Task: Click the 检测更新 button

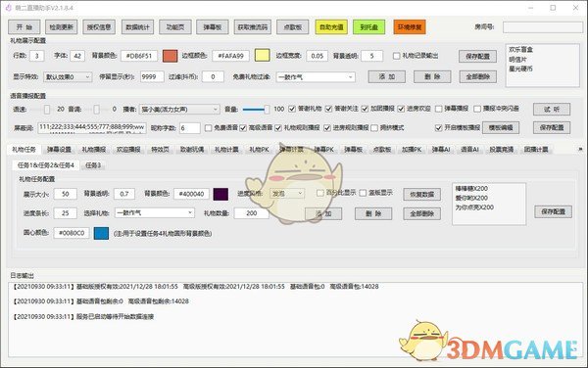Action: 62,27
